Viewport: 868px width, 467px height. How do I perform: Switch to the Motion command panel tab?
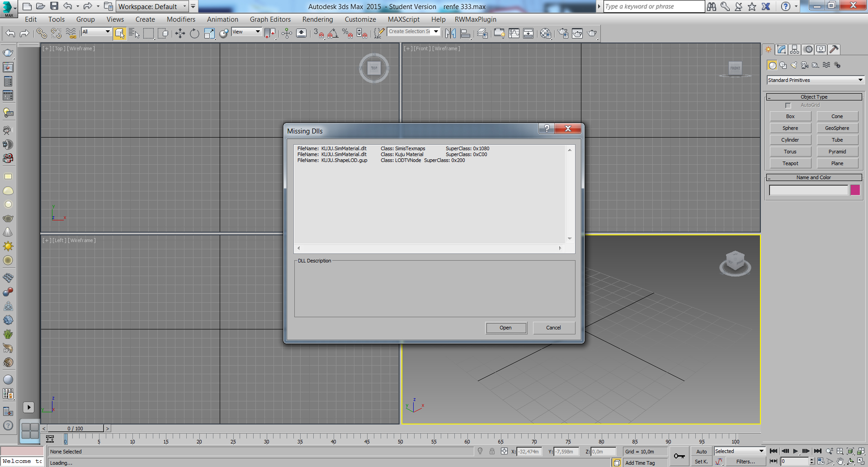click(808, 49)
